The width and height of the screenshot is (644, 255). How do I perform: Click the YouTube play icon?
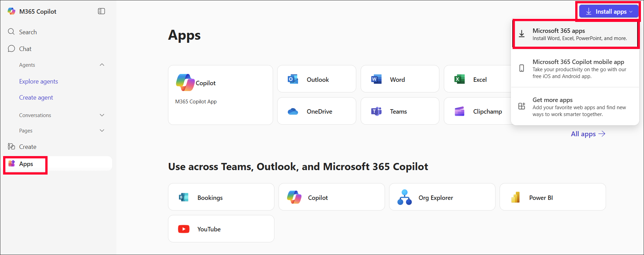[x=184, y=229]
